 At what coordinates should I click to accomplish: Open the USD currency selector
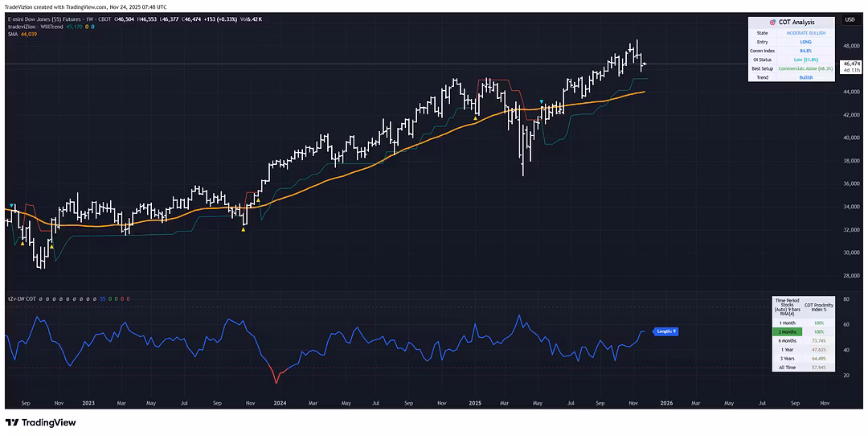coord(850,19)
